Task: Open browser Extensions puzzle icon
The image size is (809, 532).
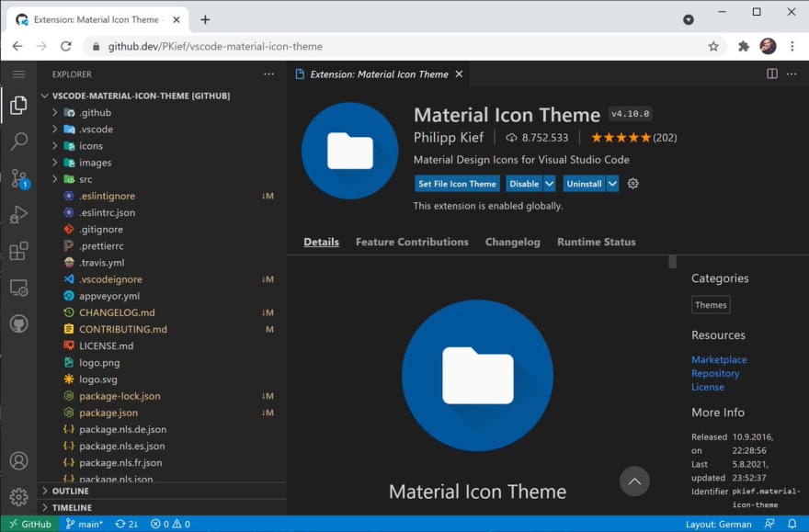Action: 744,46
